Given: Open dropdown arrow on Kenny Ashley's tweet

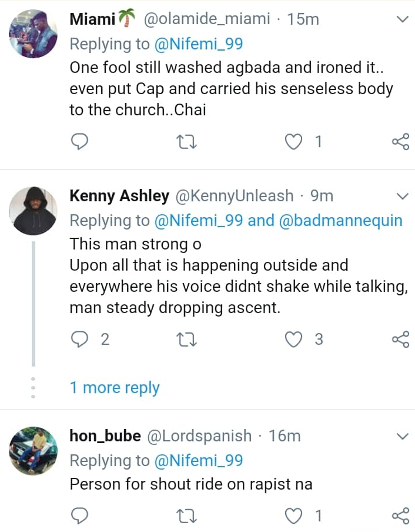Looking at the screenshot, I should pos(403,195).
